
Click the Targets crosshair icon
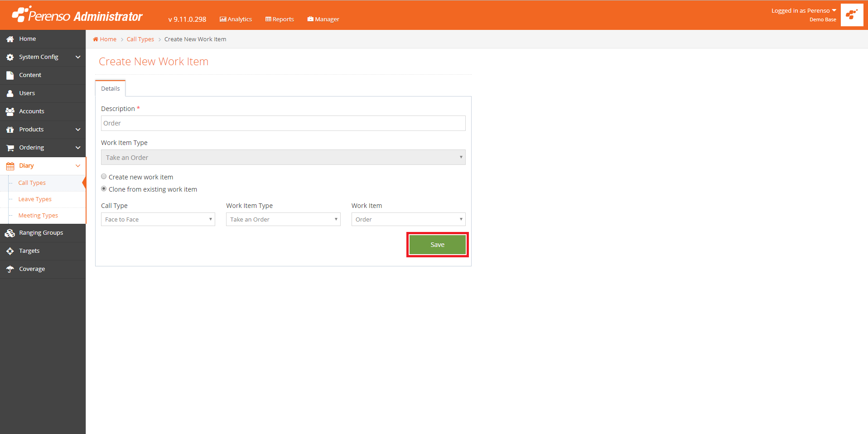click(10, 251)
